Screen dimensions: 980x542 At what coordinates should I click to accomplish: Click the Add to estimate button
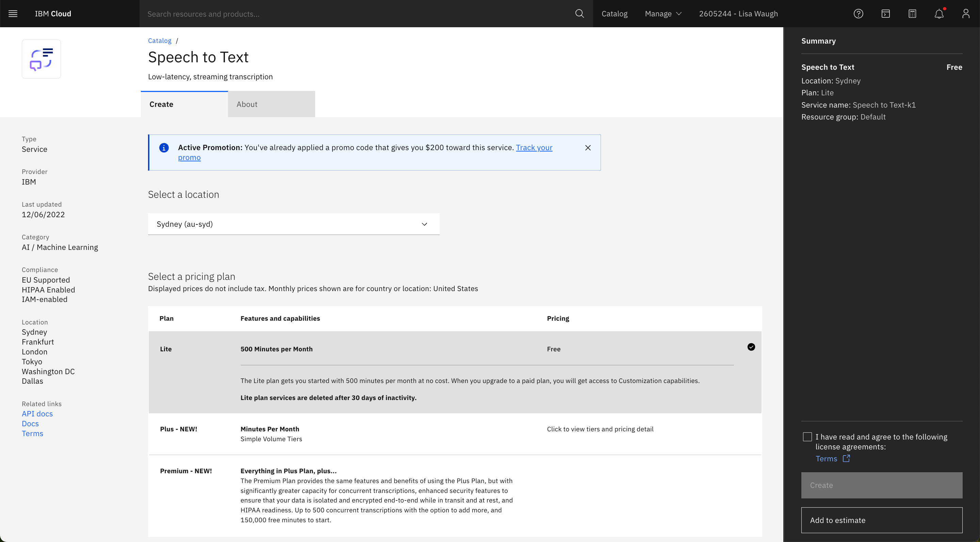(881, 520)
